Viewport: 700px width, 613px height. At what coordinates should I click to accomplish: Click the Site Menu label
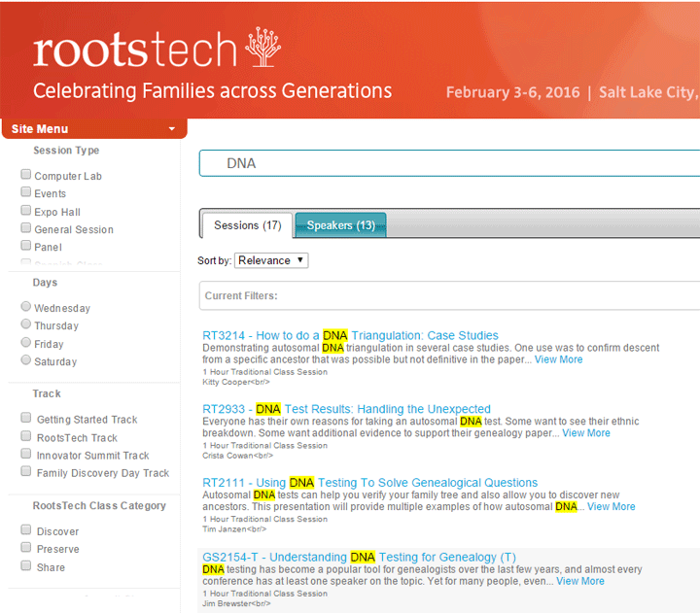(40, 129)
